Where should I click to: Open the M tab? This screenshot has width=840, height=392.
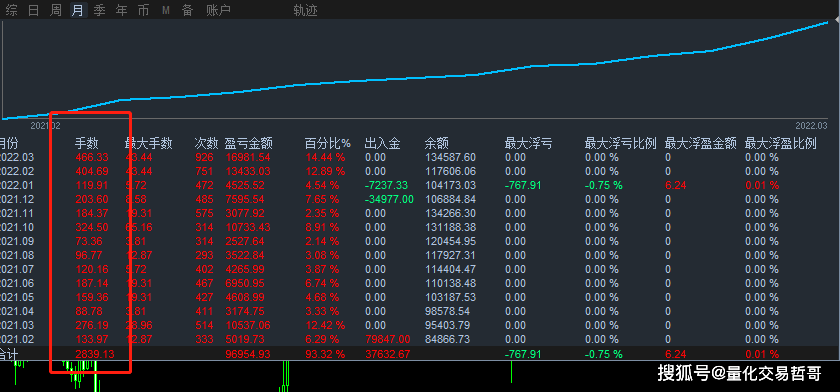pos(166,11)
